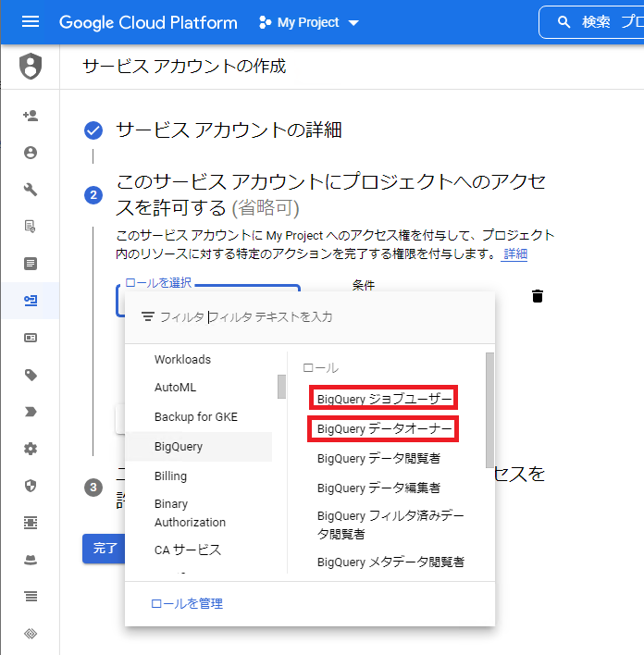Choose the BigQuery データ編集者 role
This screenshot has width=644, height=655.
tap(378, 488)
